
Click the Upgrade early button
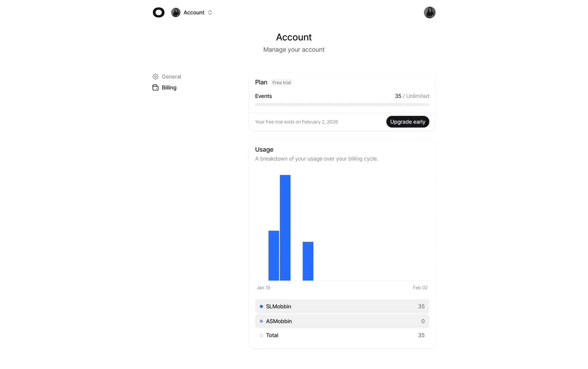(407, 122)
